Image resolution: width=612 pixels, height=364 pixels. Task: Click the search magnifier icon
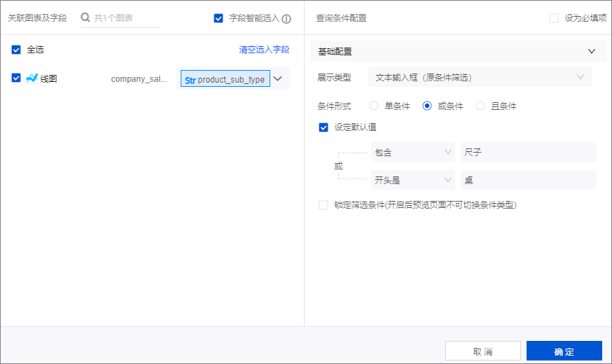tap(85, 17)
